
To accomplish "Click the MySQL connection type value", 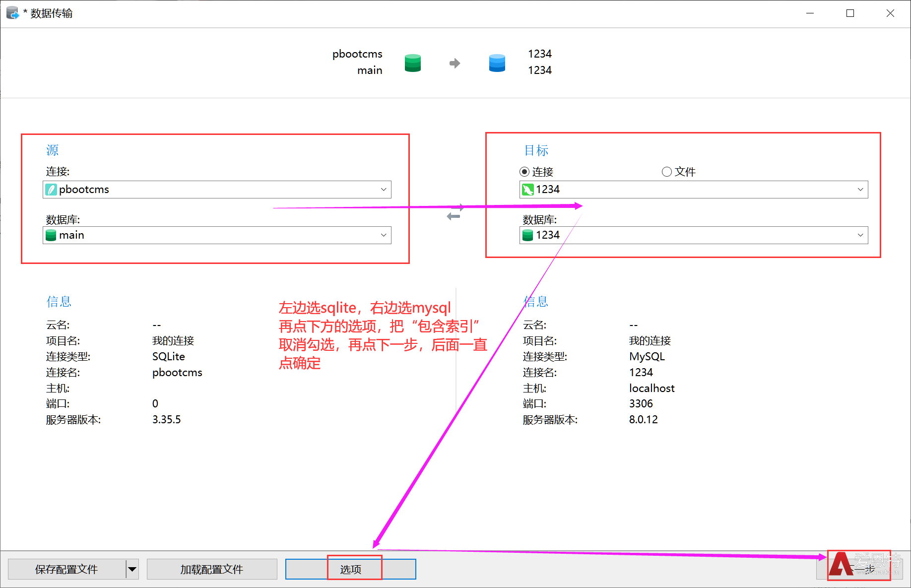I will point(647,357).
